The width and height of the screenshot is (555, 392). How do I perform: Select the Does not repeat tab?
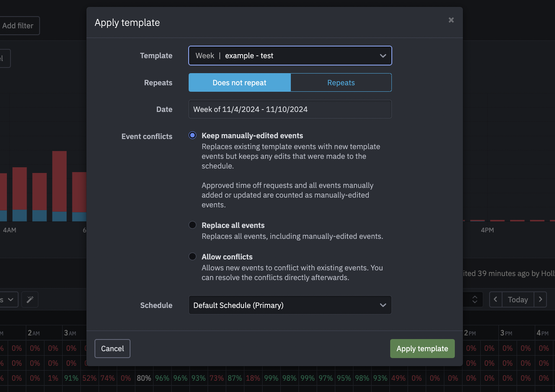click(x=240, y=82)
